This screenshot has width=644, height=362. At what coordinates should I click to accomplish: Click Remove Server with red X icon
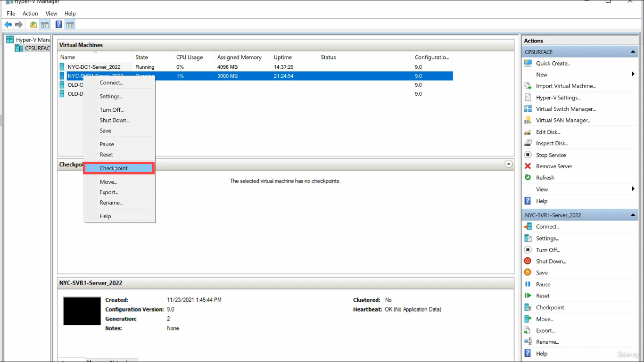tap(554, 166)
